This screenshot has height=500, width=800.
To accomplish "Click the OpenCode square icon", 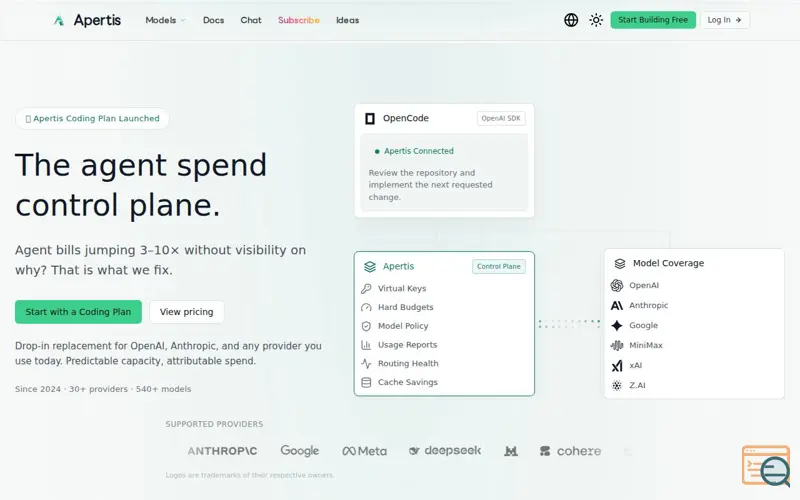I will (x=370, y=118).
